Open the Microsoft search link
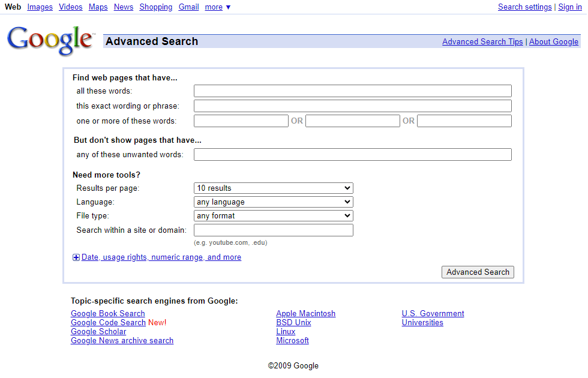The height and width of the screenshot is (378, 588). pos(293,341)
